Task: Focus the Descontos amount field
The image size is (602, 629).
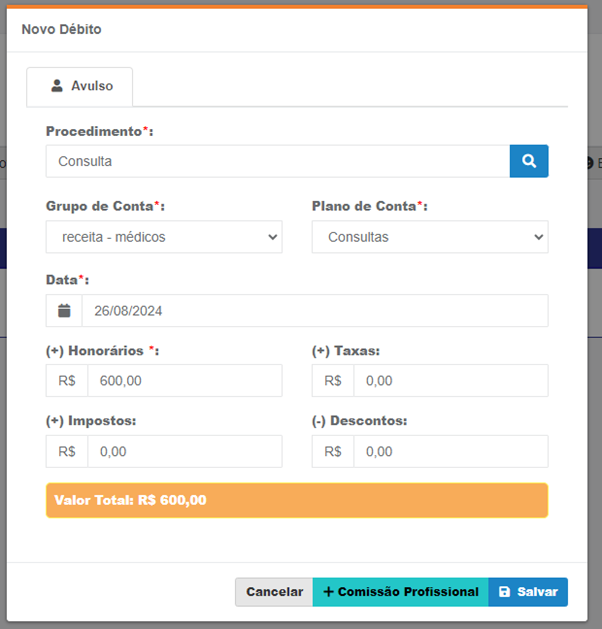Action: tap(450, 451)
